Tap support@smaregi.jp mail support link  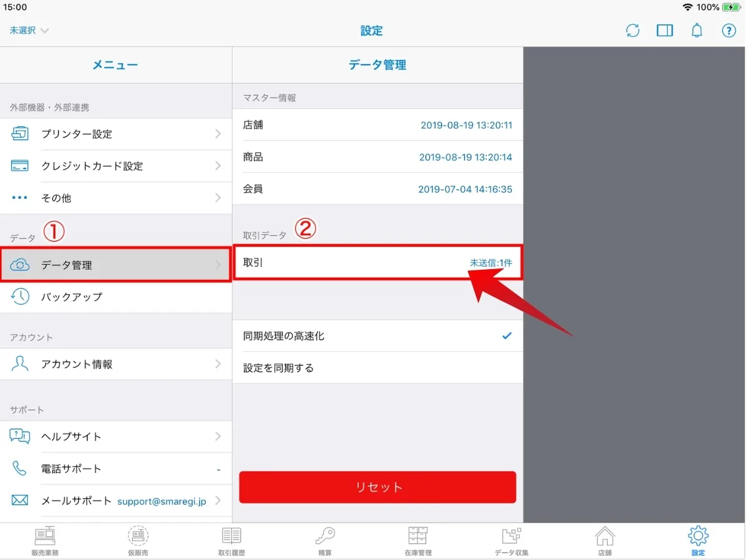(162, 501)
